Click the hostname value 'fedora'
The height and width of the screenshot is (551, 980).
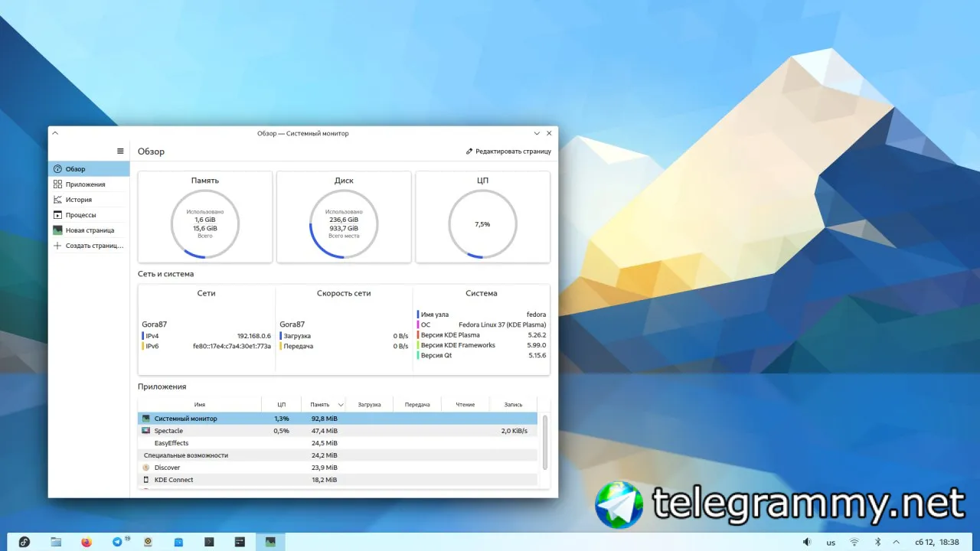pos(536,315)
